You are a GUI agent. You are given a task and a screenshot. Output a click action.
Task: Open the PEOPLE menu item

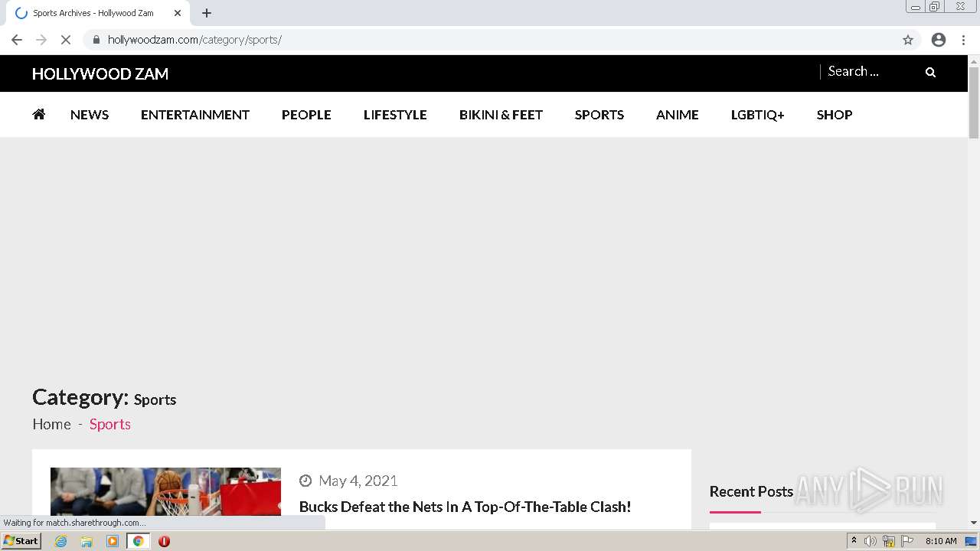click(306, 115)
